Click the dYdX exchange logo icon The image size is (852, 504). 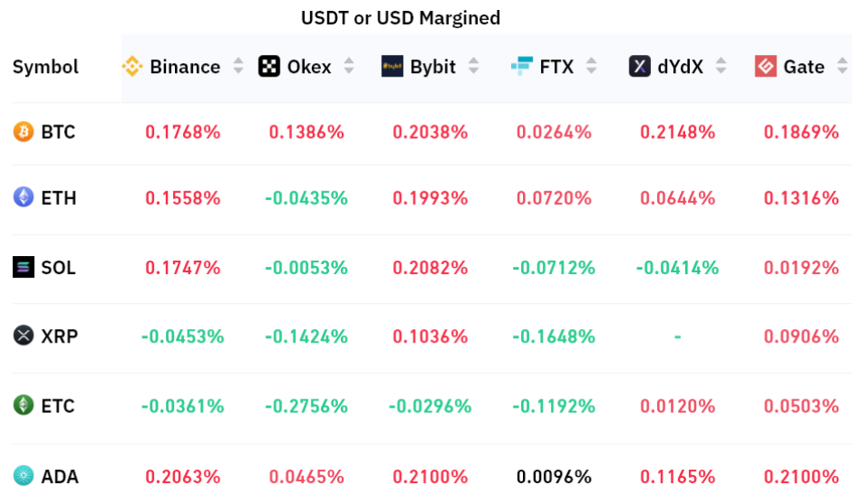pos(639,67)
